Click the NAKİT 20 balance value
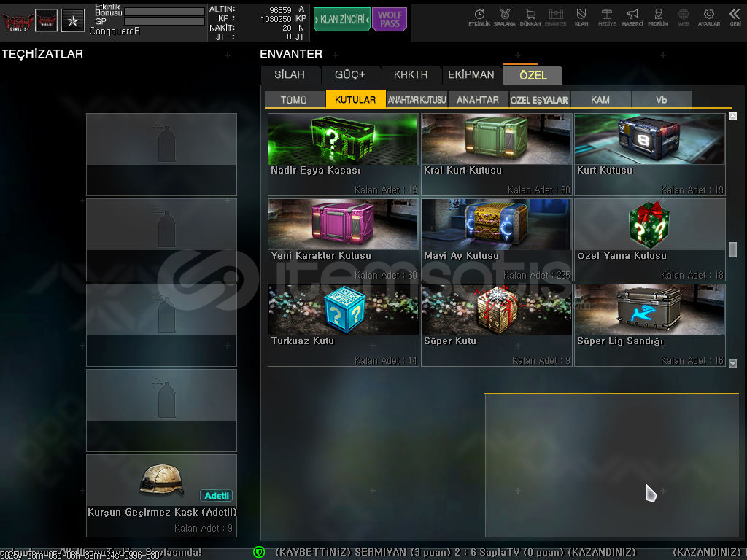This screenshot has height=560, width=747. tap(287, 28)
